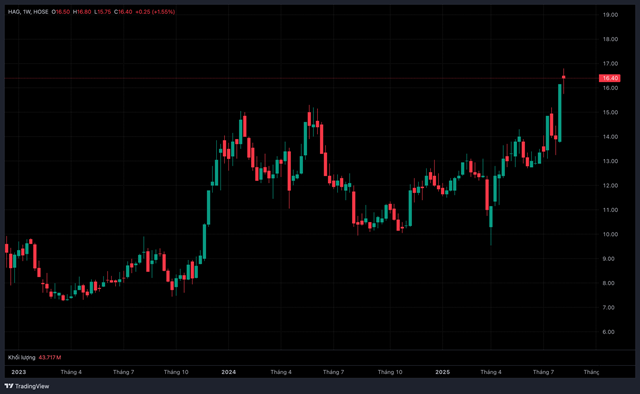The width and height of the screenshot is (640, 394).
Task: Click the 19.00 price axis label
Action: [610, 15]
